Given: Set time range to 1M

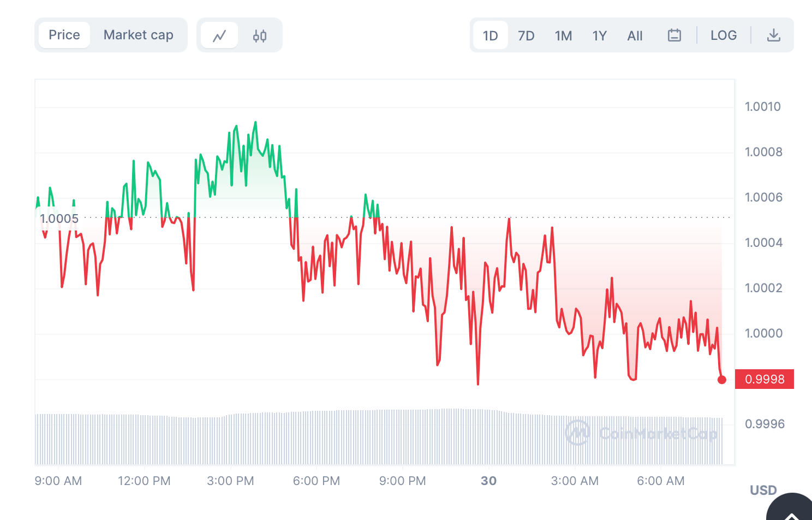Looking at the screenshot, I should pos(563,36).
